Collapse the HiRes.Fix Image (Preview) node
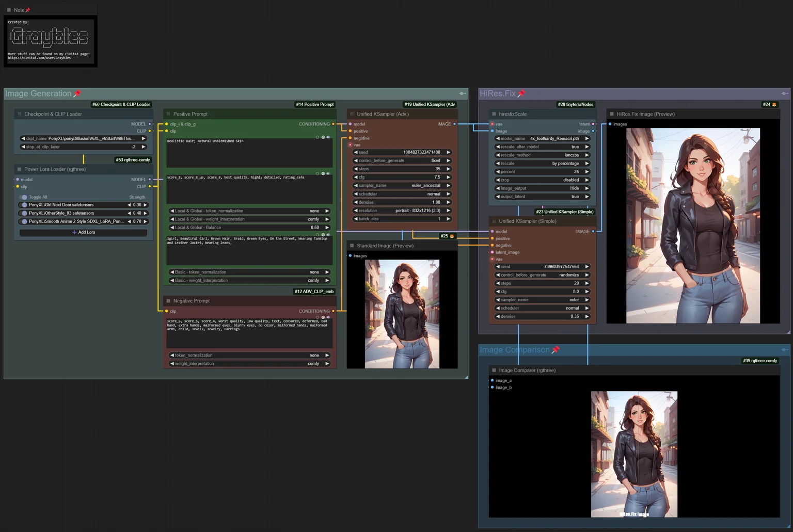 pos(612,114)
